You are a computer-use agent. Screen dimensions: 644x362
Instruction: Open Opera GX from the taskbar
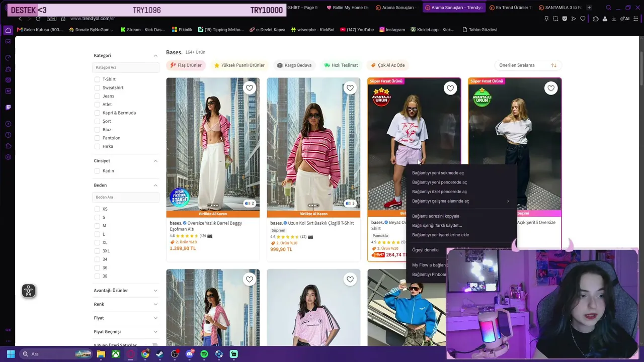(130, 354)
